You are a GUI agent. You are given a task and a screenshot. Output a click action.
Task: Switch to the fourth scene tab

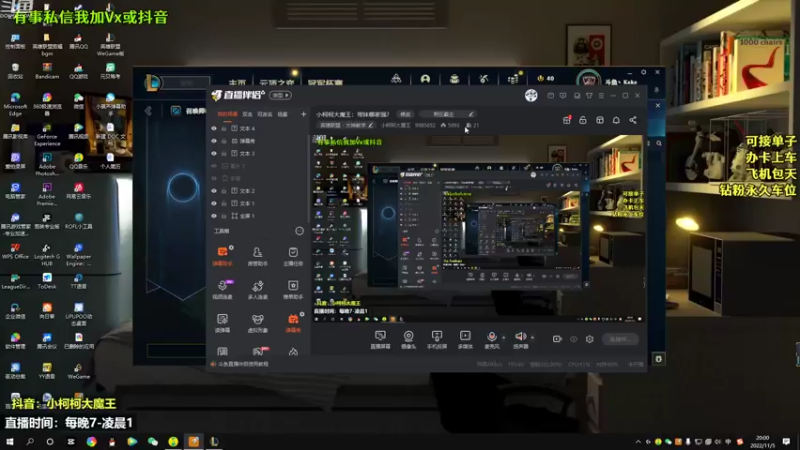(x=282, y=114)
